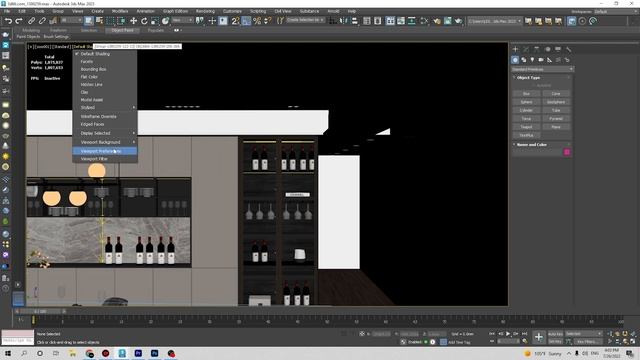Viewport: 640px width, 360px height.
Task: Click the Render teapot icon
Action: (458, 21)
